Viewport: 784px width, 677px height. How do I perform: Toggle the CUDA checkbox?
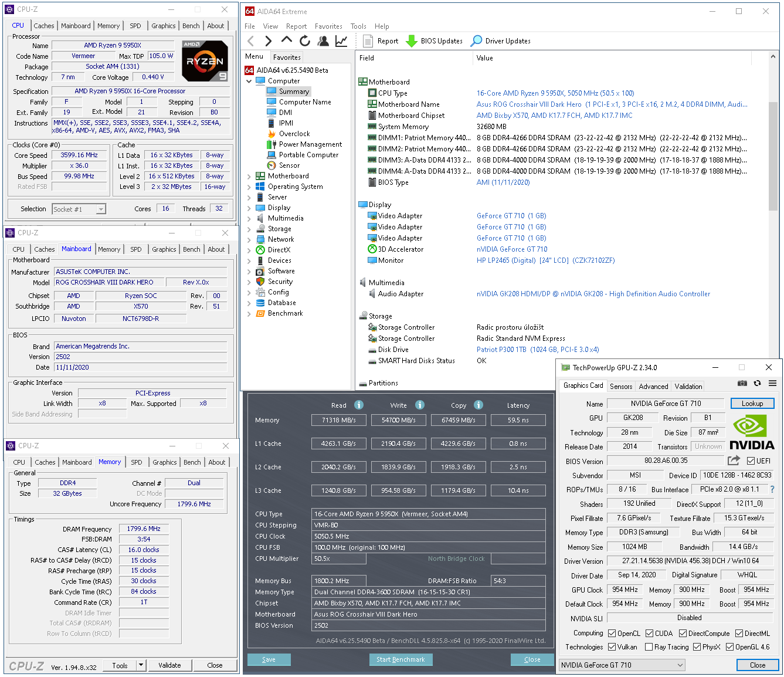pos(649,634)
